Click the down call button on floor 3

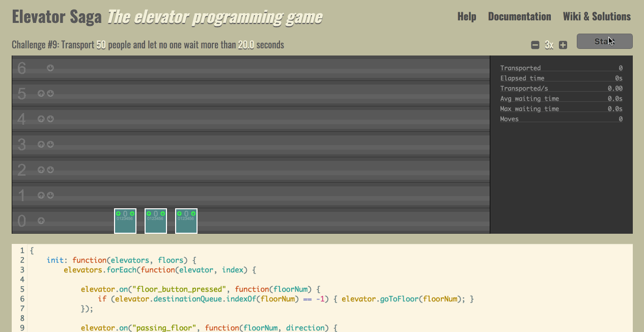[50, 144]
